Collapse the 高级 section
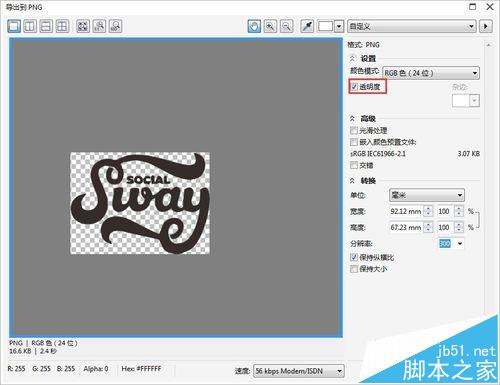This screenshot has width=500, height=385. pyautogui.click(x=353, y=118)
